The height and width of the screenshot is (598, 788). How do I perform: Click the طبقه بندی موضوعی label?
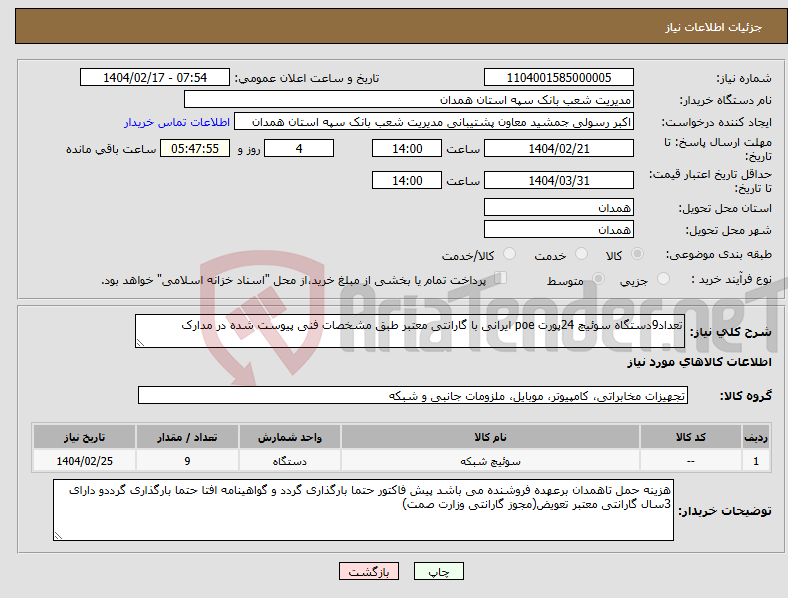[719, 255]
